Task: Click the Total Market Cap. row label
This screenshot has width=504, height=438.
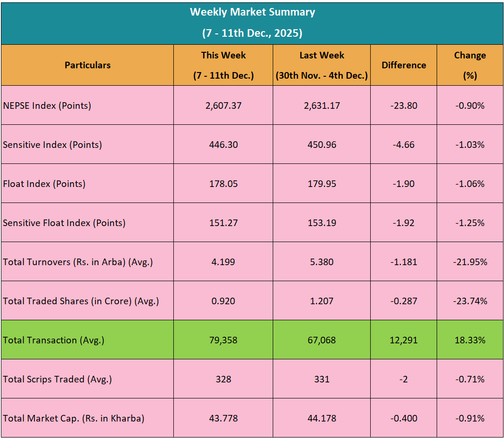Action: (73, 418)
